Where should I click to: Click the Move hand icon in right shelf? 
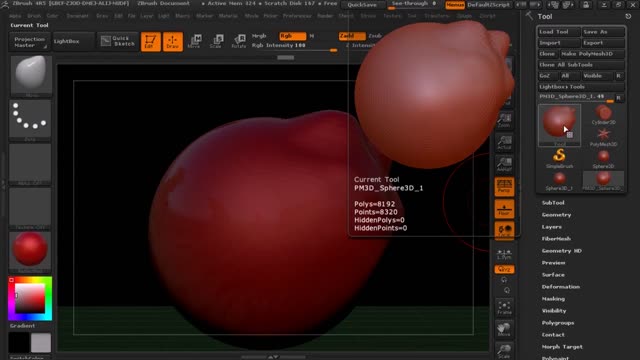tap(504, 330)
